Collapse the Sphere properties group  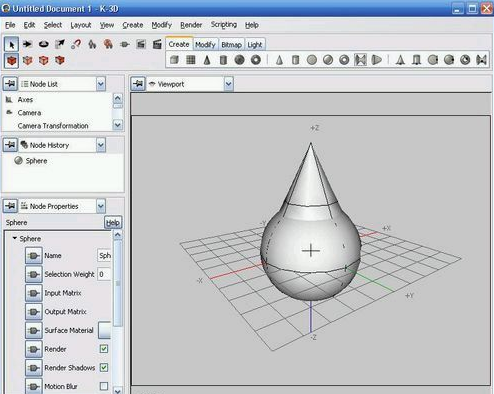(x=15, y=238)
